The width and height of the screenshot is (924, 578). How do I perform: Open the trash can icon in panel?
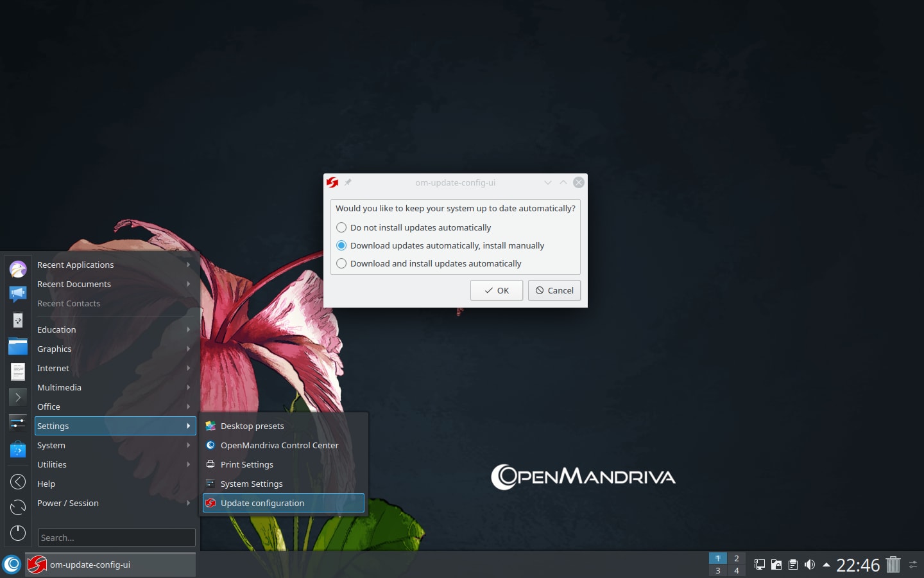click(893, 565)
